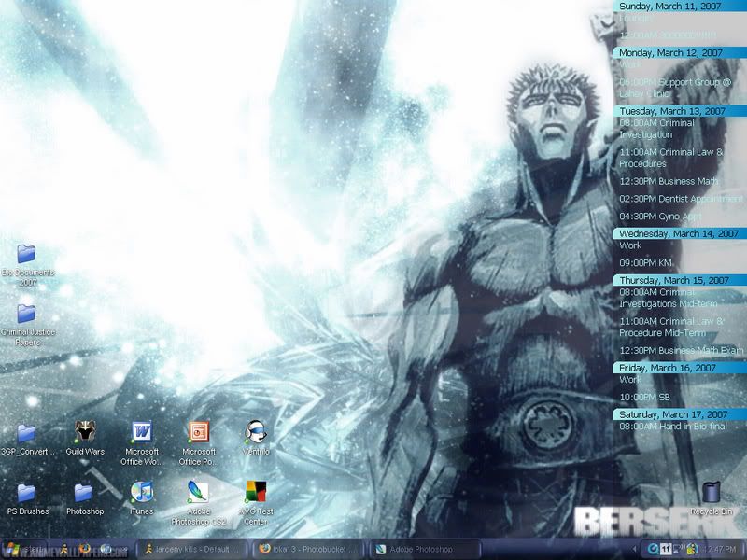Click the Friday, March 16, 2007 header
Screen dimensions: 747x560
pyautogui.click(x=680, y=368)
